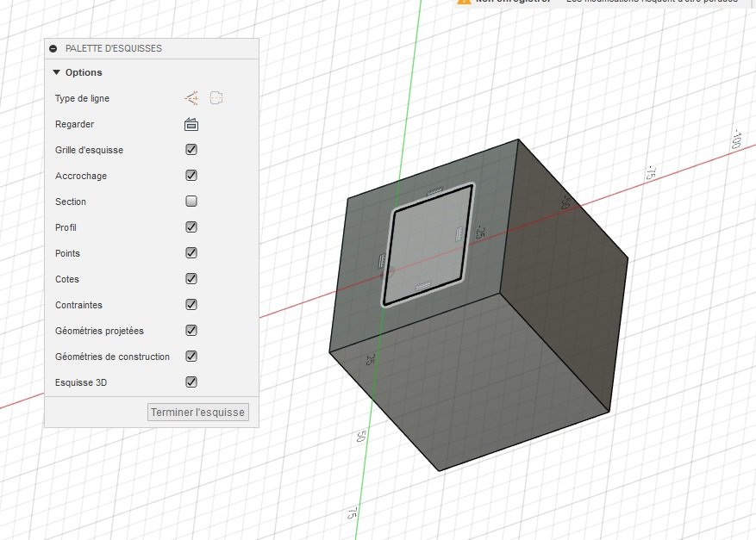
Task: Click the unsaved warning triangle icon
Action: (x=464, y=2)
